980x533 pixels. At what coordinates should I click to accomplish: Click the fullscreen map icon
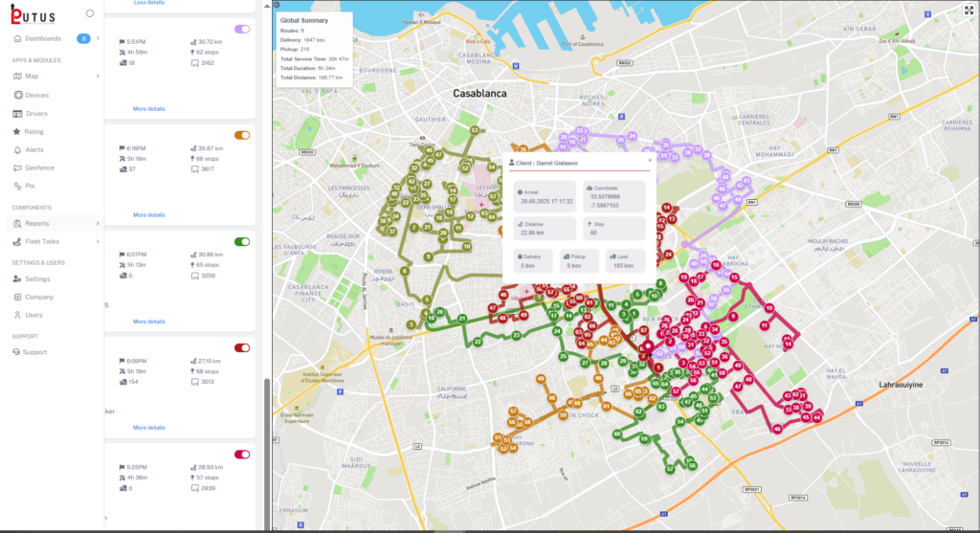tap(969, 10)
